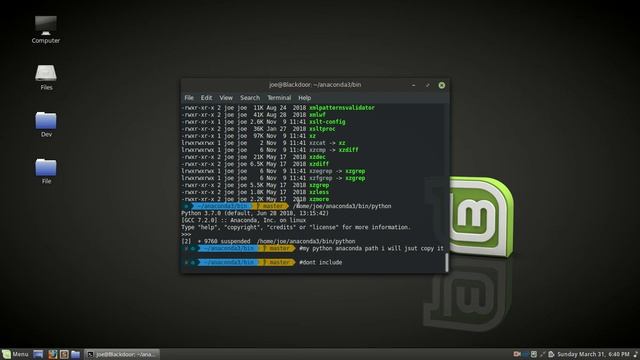Open the Edit menu in terminal

207,98
